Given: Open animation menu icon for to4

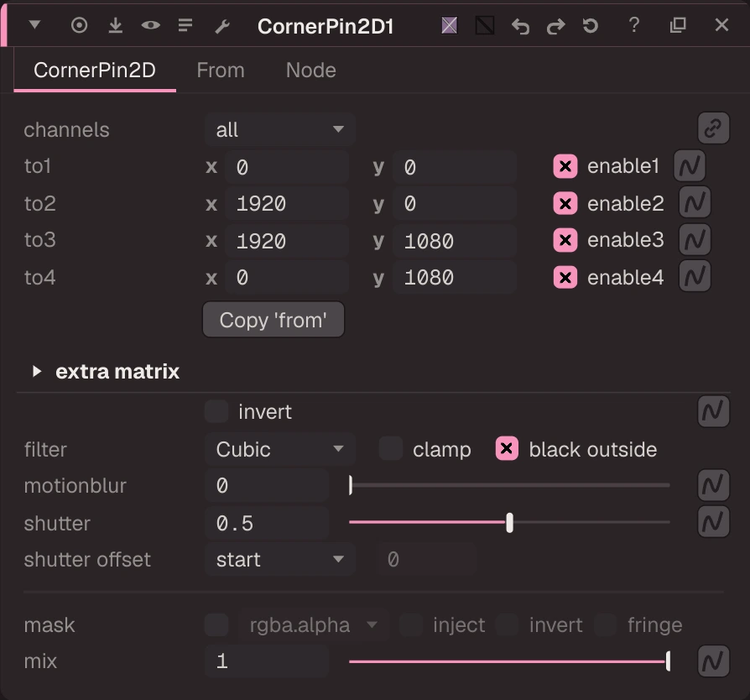Looking at the screenshot, I should (x=695, y=276).
